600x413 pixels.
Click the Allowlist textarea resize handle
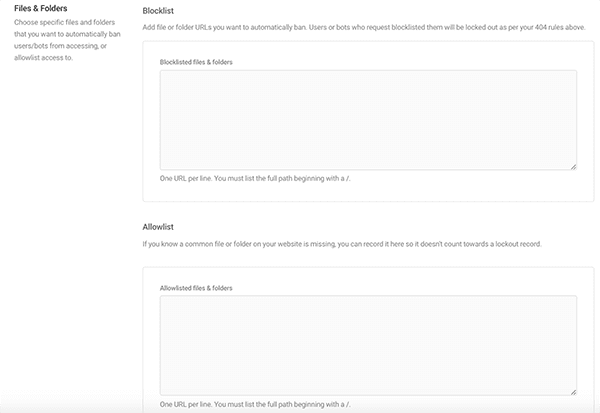(573, 392)
